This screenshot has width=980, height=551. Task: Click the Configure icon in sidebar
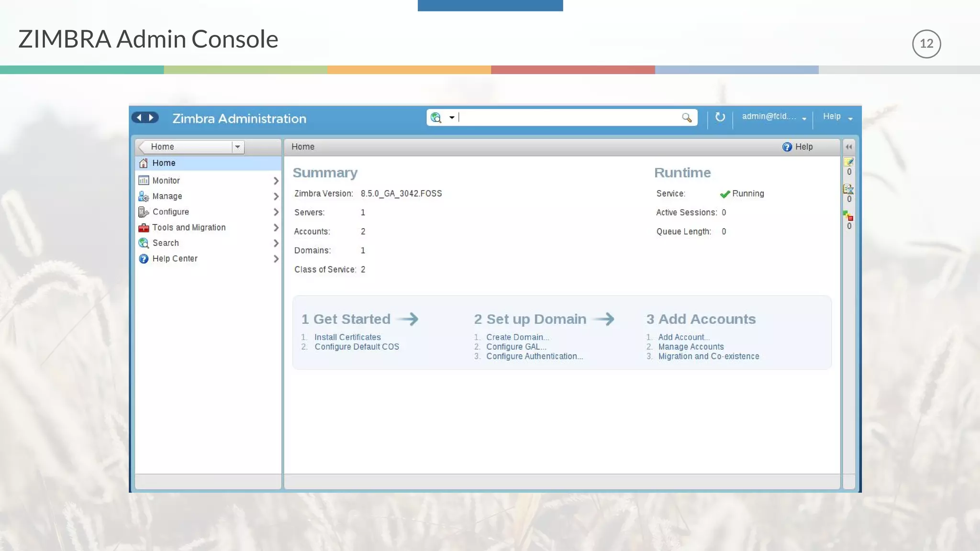(143, 212)
